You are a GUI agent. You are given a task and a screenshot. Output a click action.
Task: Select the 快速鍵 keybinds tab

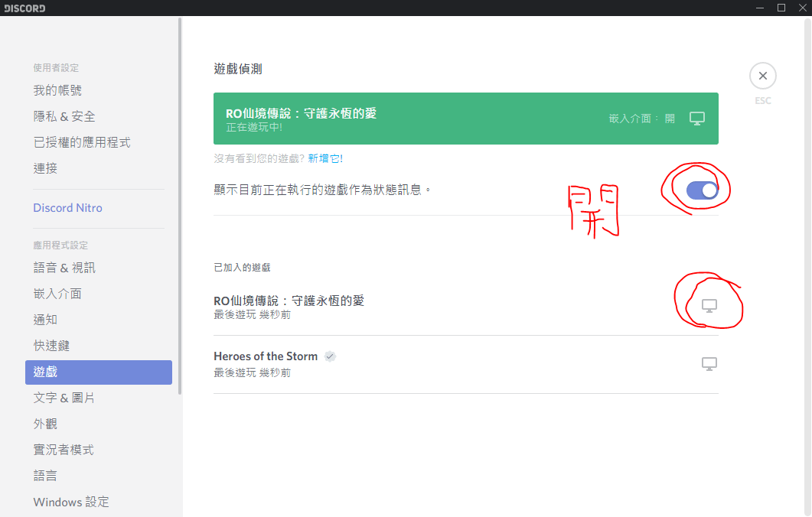tap(51, 345)
